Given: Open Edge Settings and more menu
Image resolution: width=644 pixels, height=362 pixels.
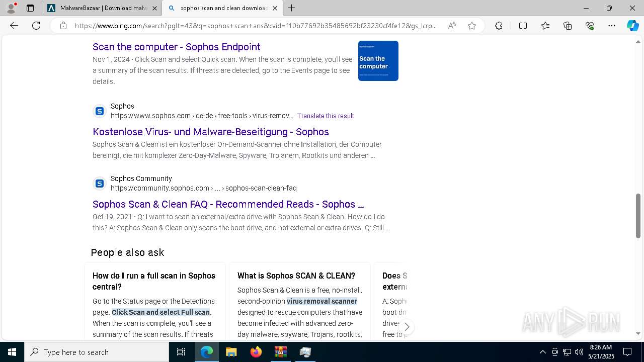Looking at the screenshot, I should (x=612, y=26).
